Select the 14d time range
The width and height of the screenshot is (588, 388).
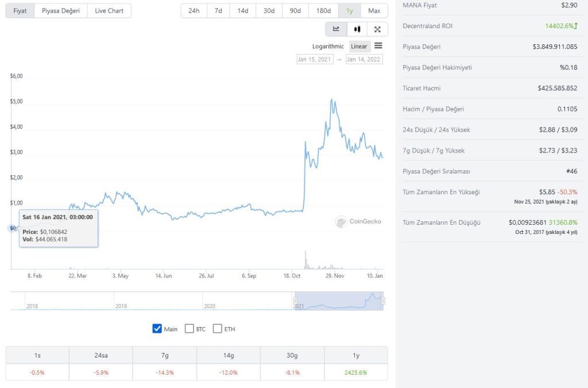tap(243, 10)
